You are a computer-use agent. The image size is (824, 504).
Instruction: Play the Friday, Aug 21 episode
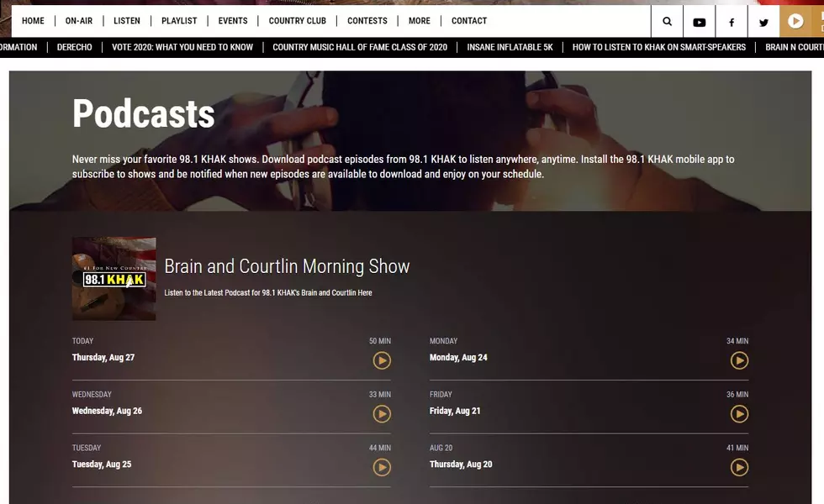click(x=739, y=414)
